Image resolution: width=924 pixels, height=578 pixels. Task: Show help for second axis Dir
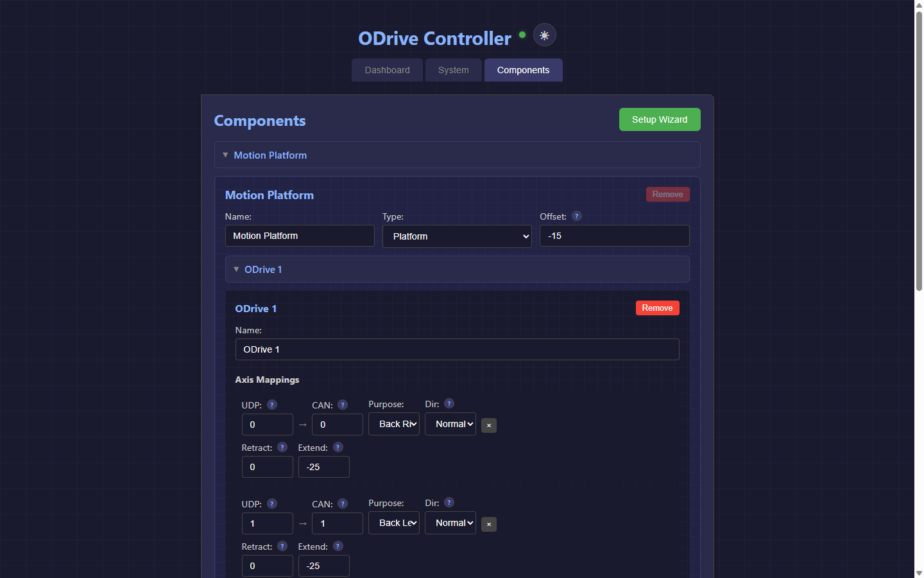tap(449, 502)
